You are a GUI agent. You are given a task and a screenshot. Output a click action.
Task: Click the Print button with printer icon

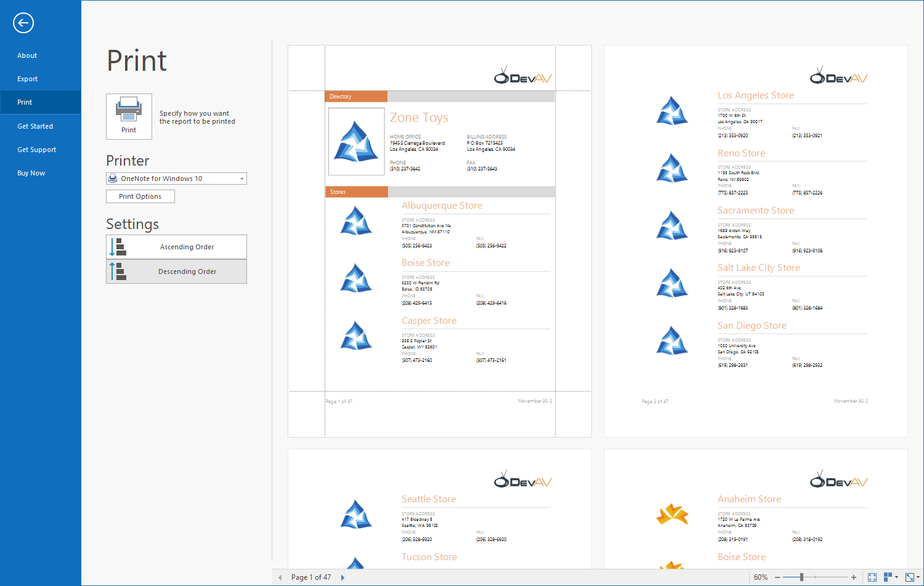pos(129,116)
